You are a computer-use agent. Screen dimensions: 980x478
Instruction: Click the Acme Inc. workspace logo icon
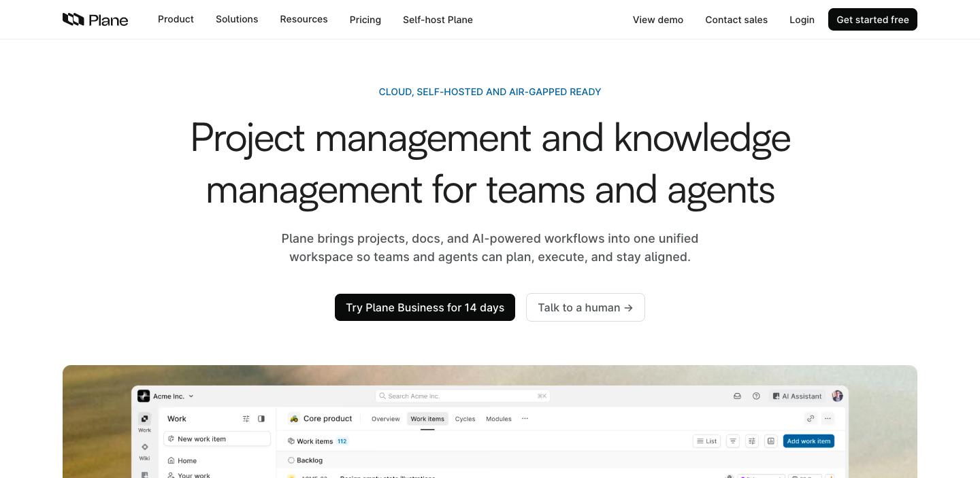pyautogui.click(x=144, y=396)
